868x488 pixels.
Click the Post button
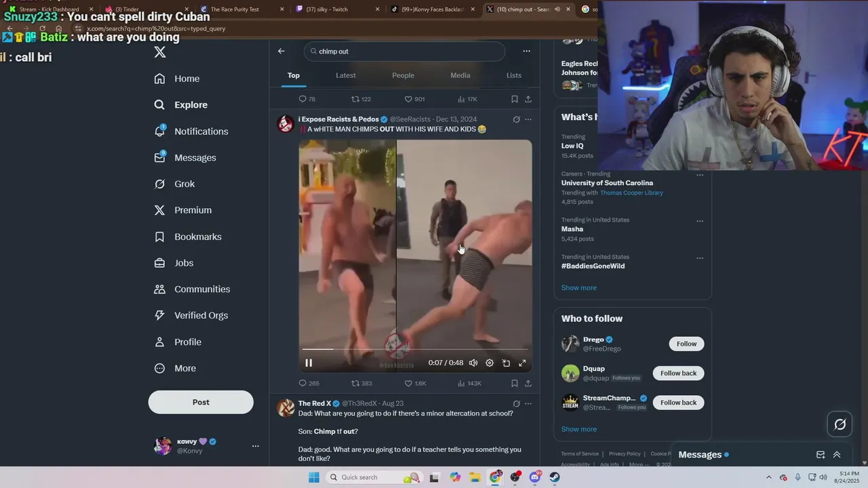(201, 402)
